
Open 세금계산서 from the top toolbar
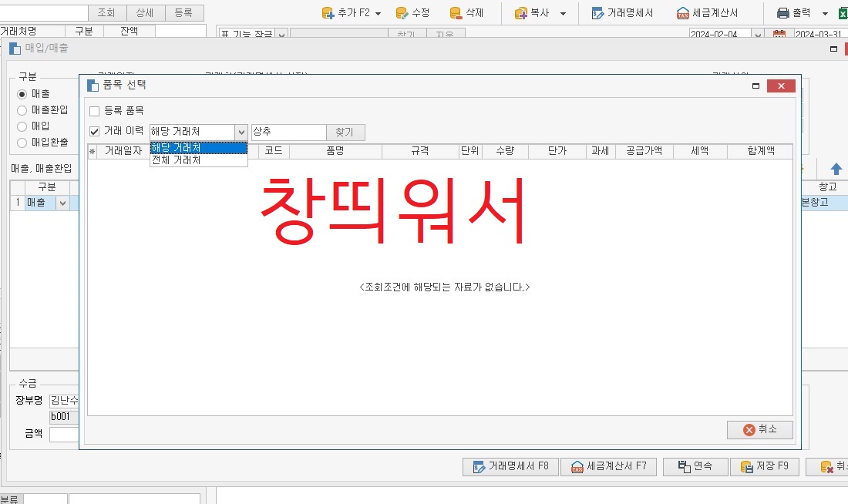tap(707, 13)
